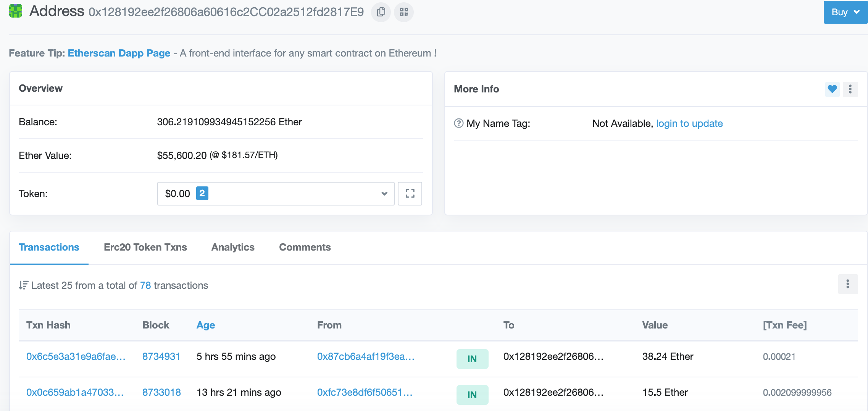
Task: Open sender address 0x87cb6a4af19f3ea...
Action: click(366, 356)
